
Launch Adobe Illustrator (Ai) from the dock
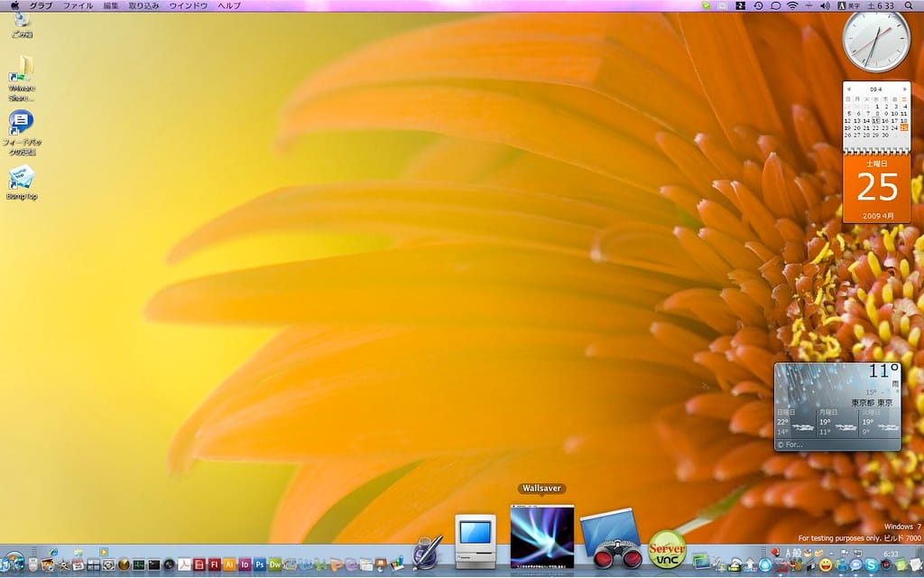coord(230,564)
